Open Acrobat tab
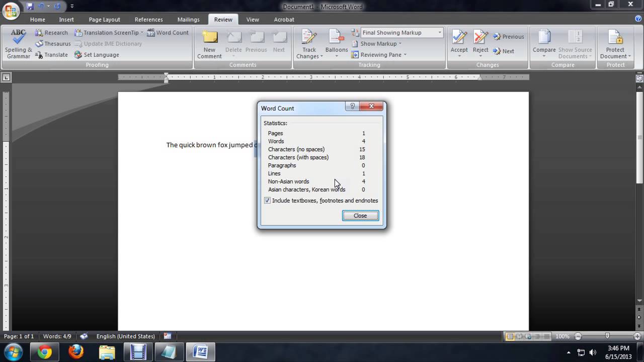This screenshot has height=362, width=644. tap(284, 20)
